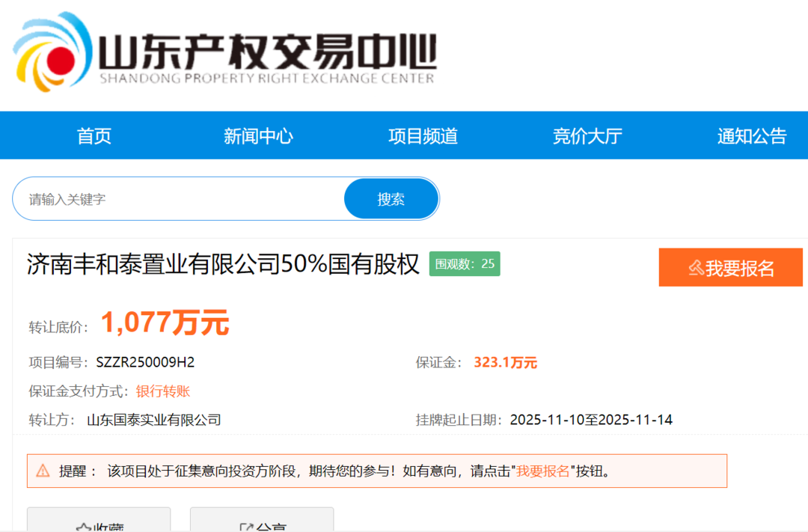Click the green 围观数 25 badge

(465, 263)
